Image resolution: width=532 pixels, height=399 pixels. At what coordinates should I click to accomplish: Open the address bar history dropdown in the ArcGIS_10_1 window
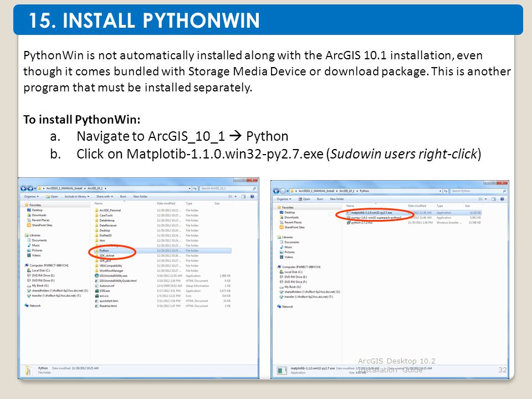tap(190, 188)
